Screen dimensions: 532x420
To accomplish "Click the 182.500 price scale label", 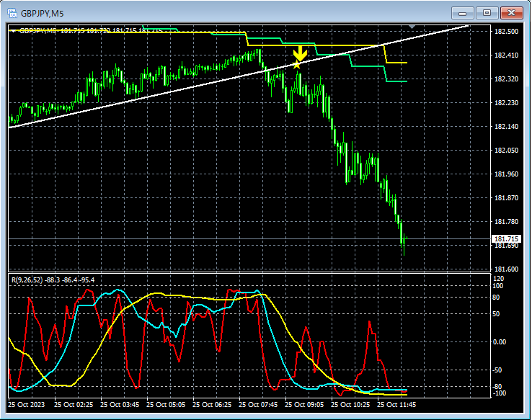I will pos(507,32).
